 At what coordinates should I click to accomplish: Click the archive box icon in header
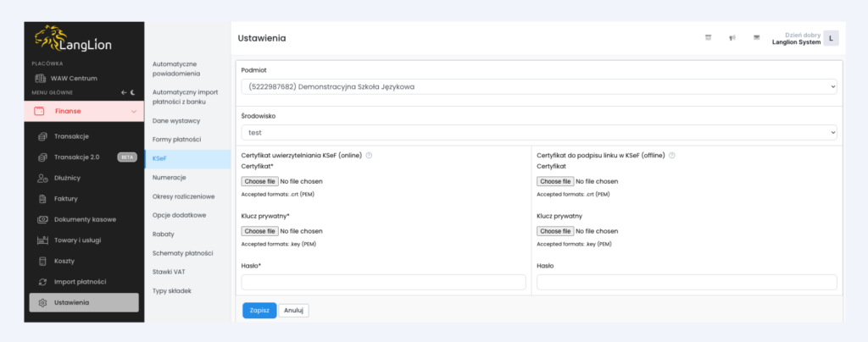point(708,38)
